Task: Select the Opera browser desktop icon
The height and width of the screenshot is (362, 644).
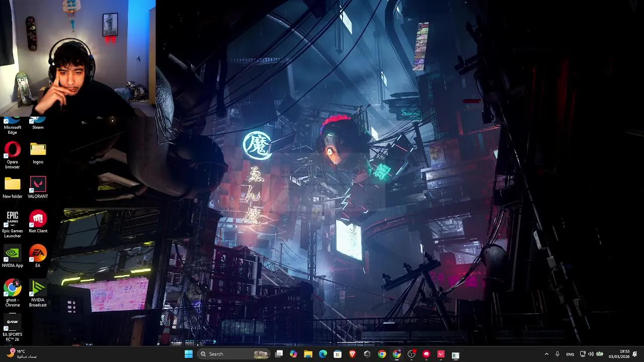Action: click(13, 155)
